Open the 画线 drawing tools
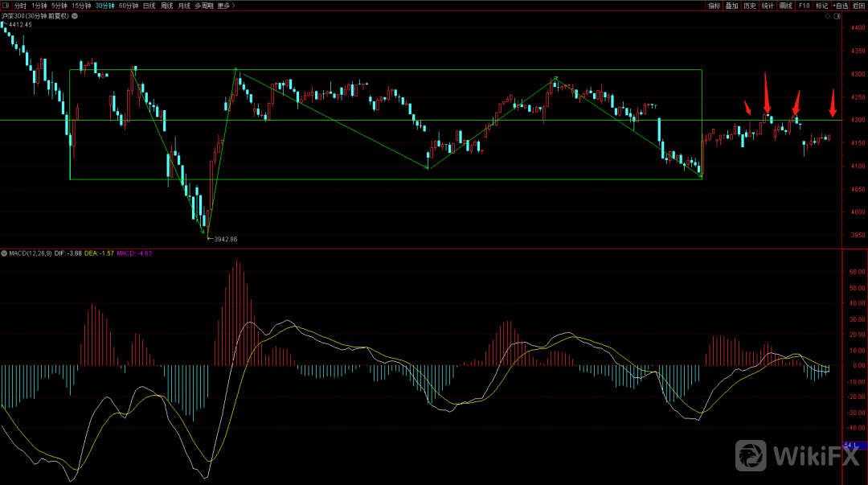The height and width of the screenshot is (485, 868). [785, 6]
